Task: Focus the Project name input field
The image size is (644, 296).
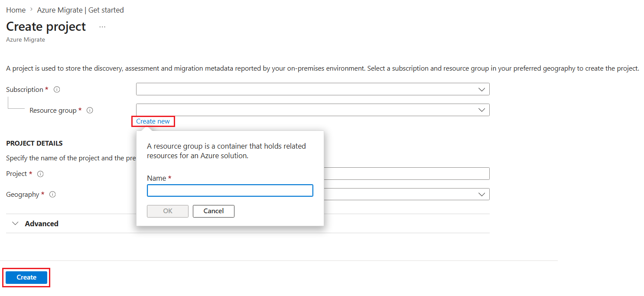Action: coord(407,173)
